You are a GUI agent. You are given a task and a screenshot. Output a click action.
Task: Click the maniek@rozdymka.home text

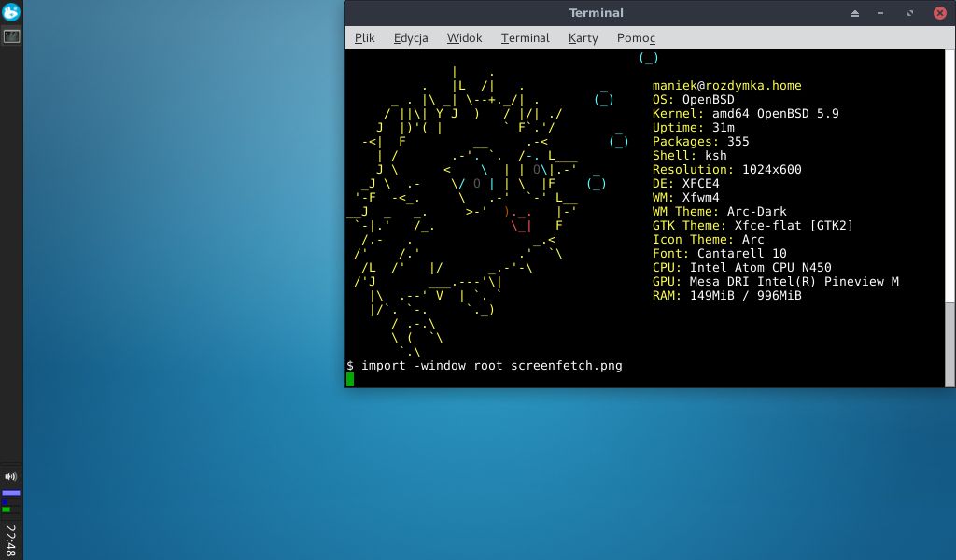tap(726, 86)
